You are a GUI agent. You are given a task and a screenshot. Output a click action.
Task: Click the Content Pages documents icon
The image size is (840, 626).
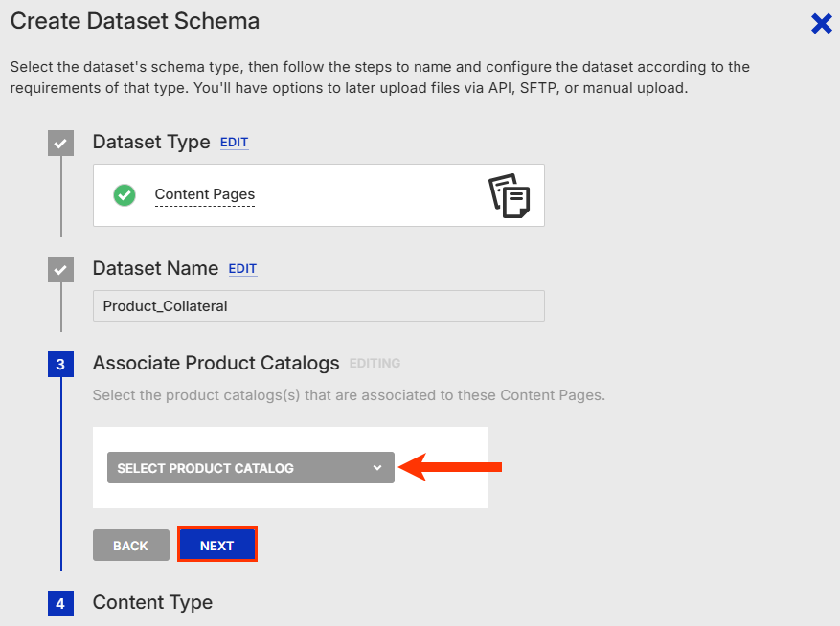pyautogui.click(x=510, y=195)
